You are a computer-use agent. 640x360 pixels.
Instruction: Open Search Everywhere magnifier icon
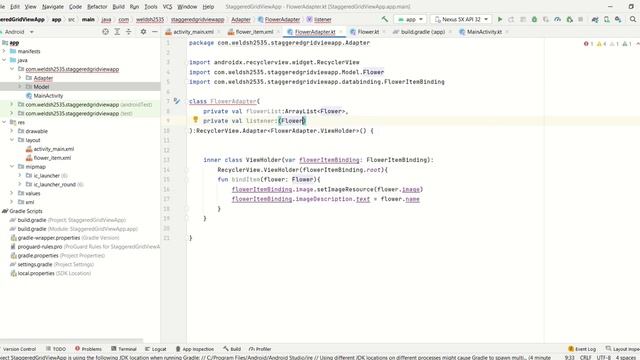[x=633, y=19]
